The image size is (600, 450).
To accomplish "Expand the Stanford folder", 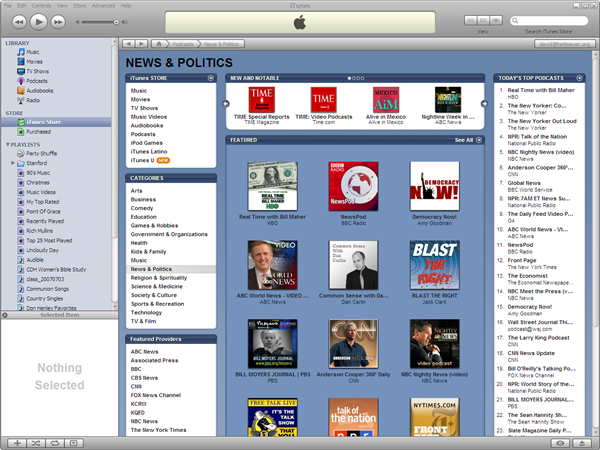I will click(x=13, y=163).
